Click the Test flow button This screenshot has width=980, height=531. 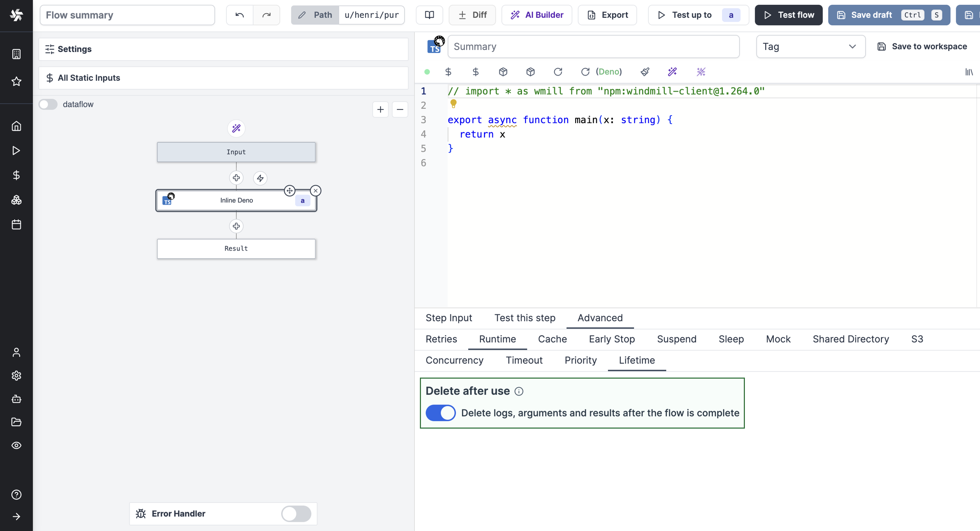click(788, 15)
